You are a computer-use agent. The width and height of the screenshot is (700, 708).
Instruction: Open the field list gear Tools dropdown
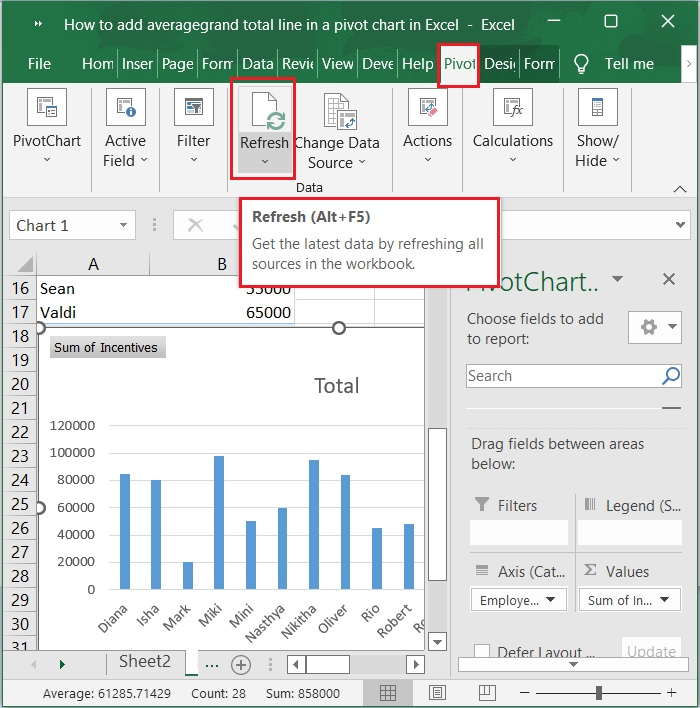pyautogui.click(x=655, y=326)
